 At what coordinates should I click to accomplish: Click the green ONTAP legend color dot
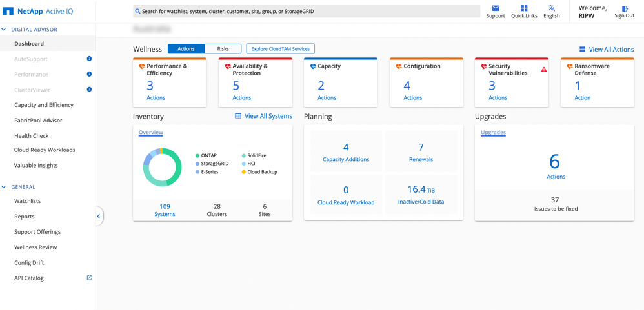pyautogui.click(x=197, y=155)
